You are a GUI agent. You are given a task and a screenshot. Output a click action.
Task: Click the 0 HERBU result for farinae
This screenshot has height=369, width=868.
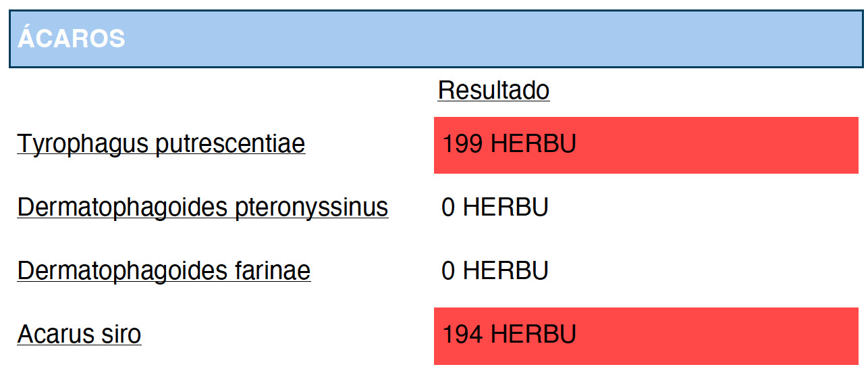(x=495, y=271)
